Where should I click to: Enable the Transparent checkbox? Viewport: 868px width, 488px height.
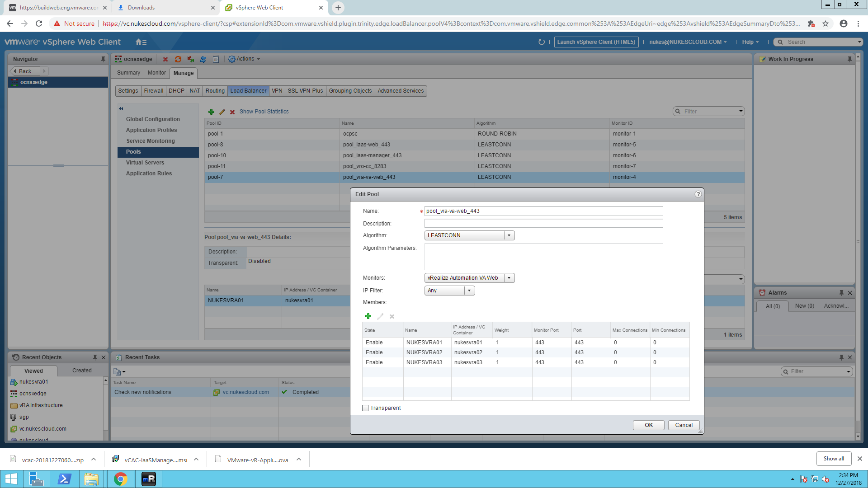(x=365, y=408)
